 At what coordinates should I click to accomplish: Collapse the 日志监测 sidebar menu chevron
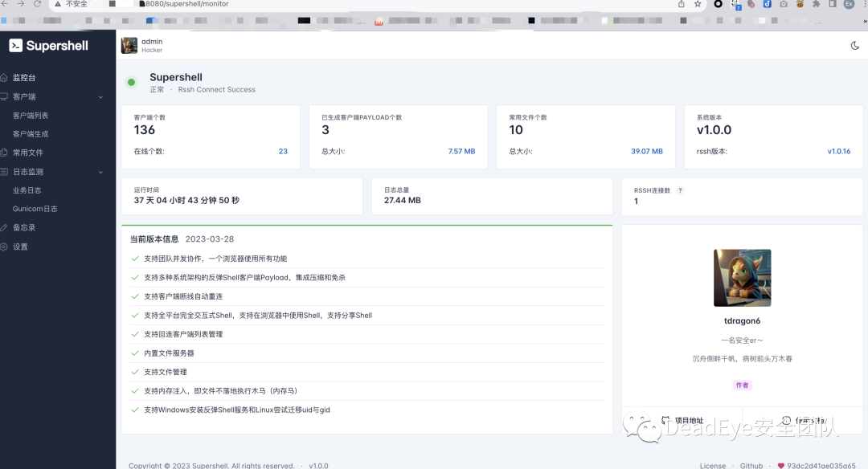[x=102, y=172]
